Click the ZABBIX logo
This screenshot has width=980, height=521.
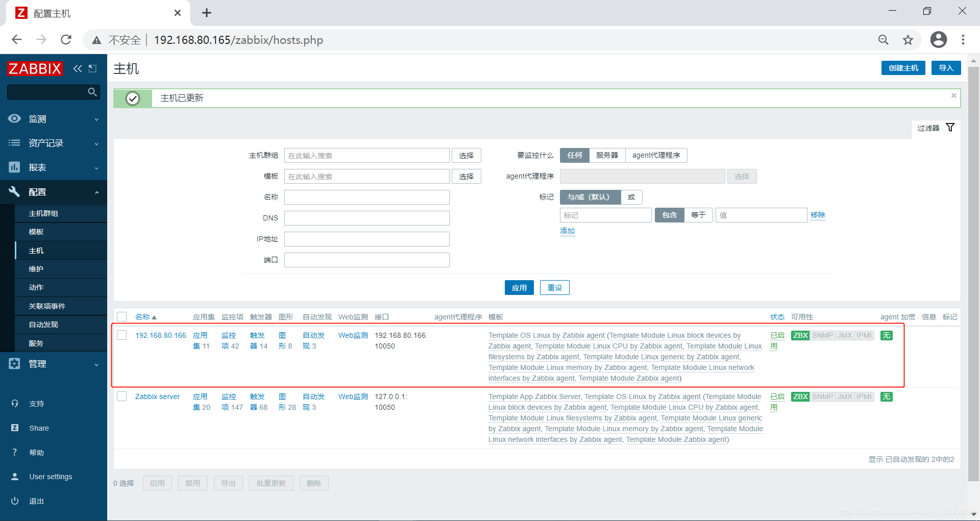[35, 68]
